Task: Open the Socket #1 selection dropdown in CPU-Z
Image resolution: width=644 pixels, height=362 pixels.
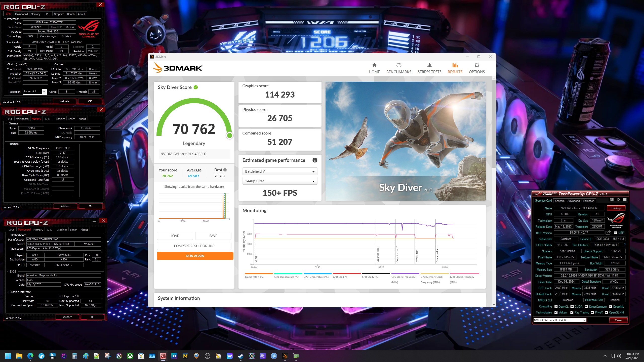Action: 35,92
